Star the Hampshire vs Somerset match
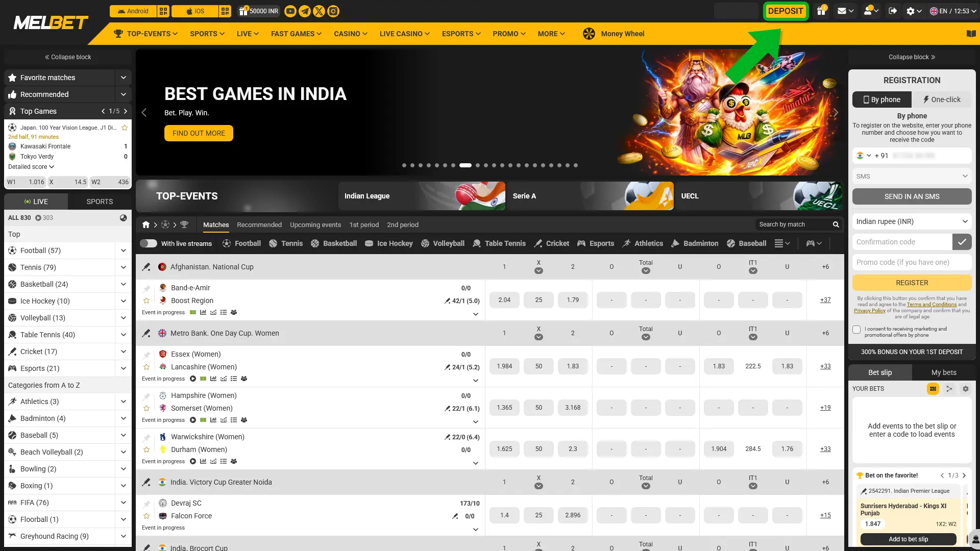This screenshot has width=980, height=551. (146, 408)
